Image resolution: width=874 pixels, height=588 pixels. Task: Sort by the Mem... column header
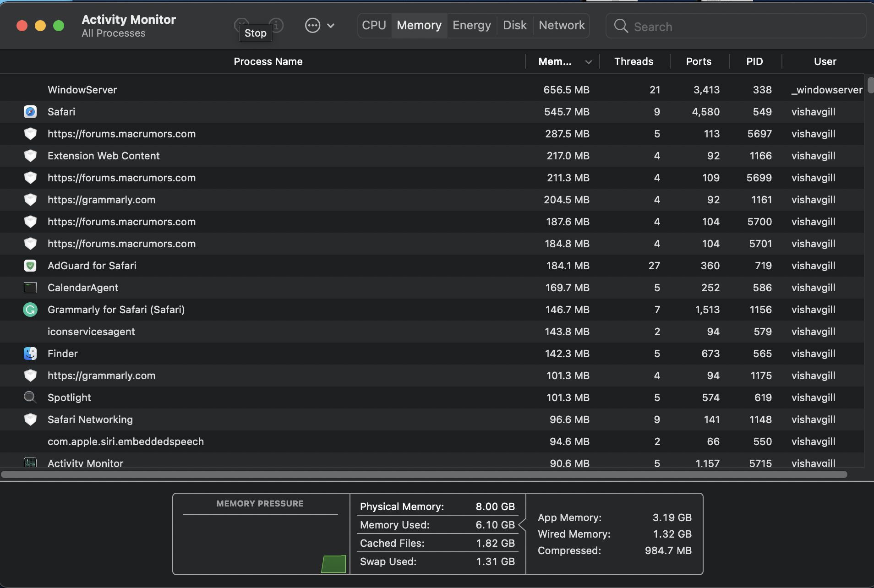click(555, 61)
